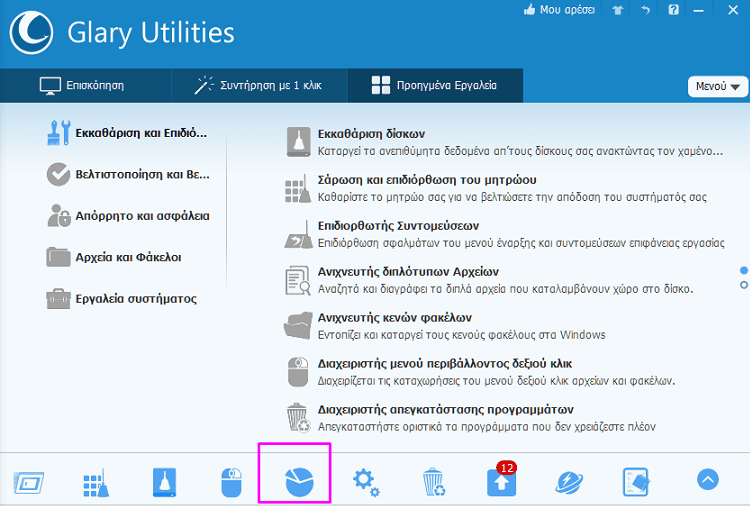Viewport: 750px width, 506px height.
Task: Click the description 'Καταργεί τα ανεπιθύμητα δεδομένα...'
Action: (x=520, y=151)
